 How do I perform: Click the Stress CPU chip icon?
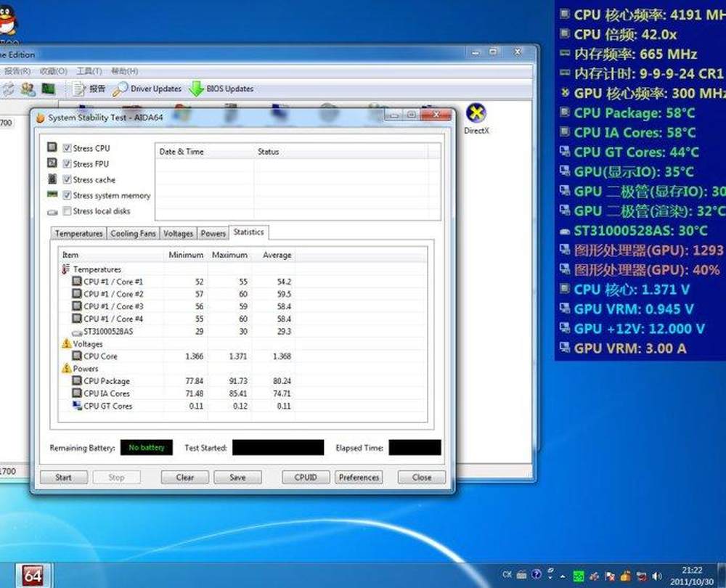(52, 147)
